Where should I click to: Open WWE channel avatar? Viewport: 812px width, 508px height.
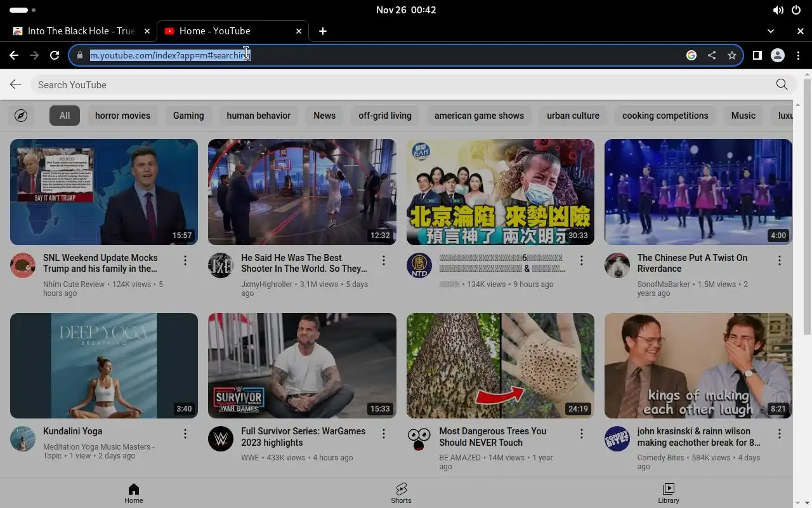(x=221, y=439)
